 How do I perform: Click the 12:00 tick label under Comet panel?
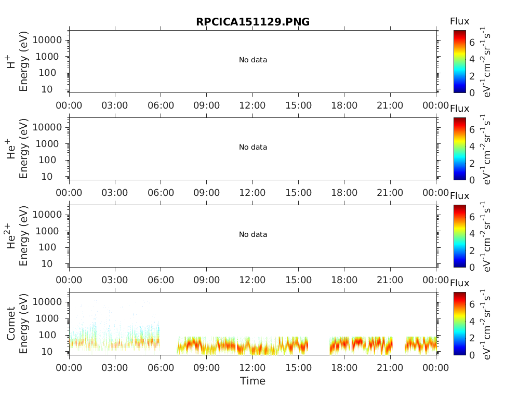(x=252, y=368)
